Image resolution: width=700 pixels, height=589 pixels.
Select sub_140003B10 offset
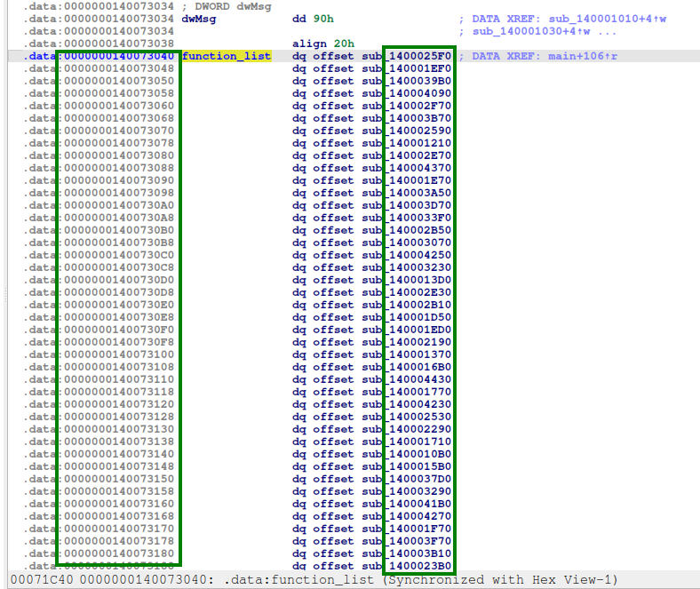point(407,553)
